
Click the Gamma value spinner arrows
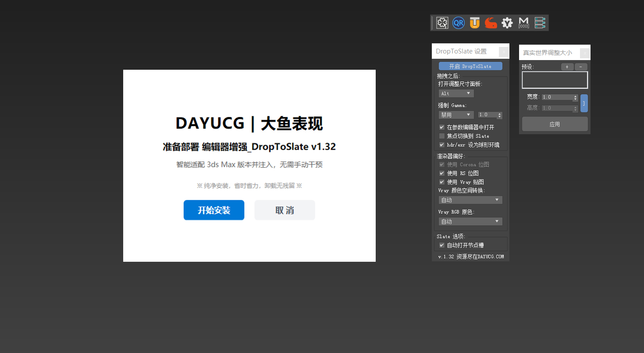click(x=500, y=115)
